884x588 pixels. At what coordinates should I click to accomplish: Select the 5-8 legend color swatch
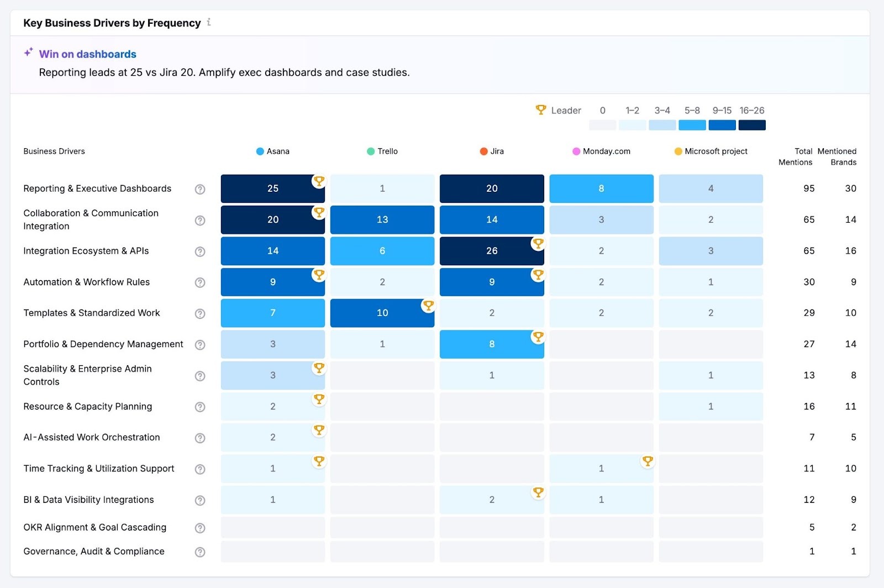pos(692,125)
